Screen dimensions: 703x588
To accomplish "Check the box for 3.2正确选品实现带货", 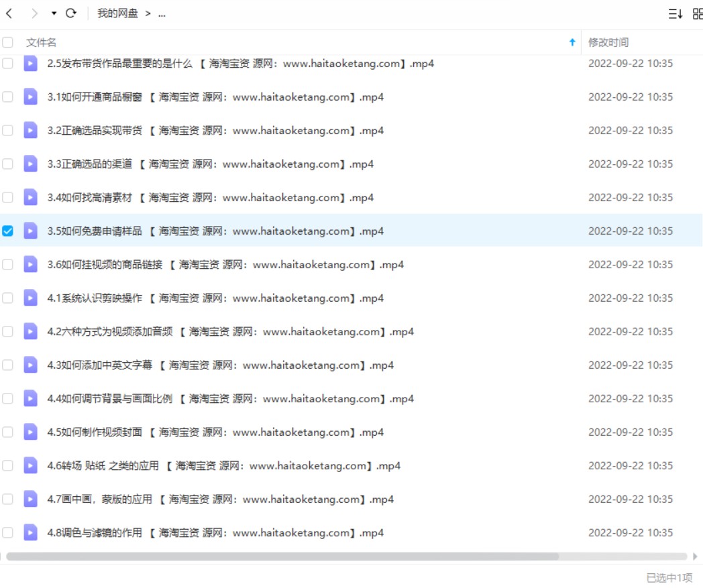I will [7, 131].
